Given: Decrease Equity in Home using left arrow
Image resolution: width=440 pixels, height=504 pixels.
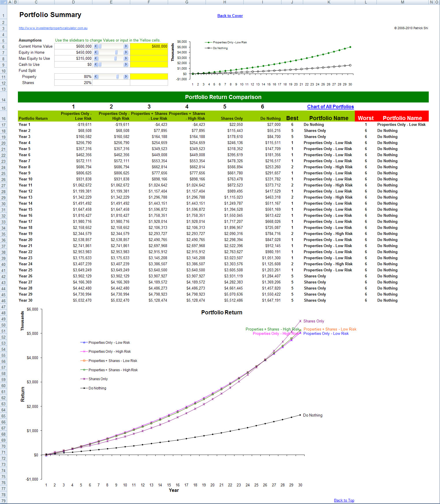Looking at the screenshot, I should [x=96, y=52].
